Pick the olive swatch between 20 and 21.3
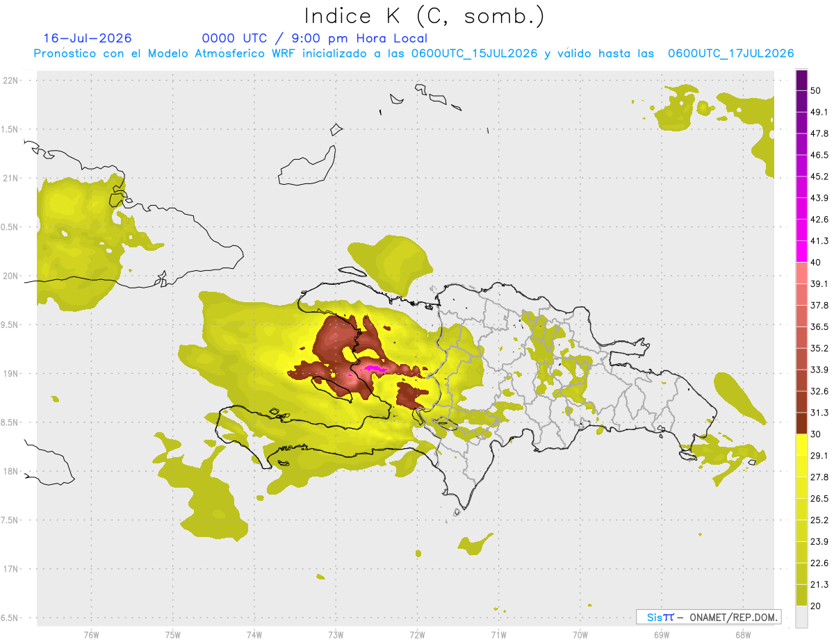This screenshot has width=834, height=644. pos(801,595)
